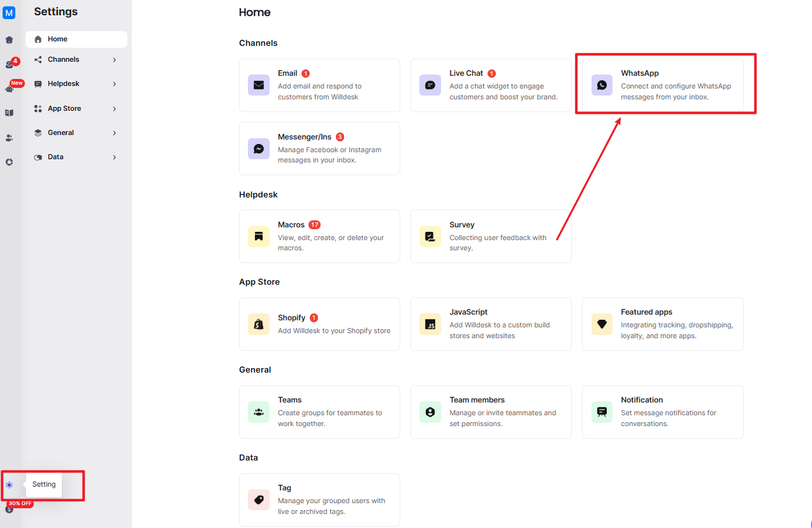This screenshot has width=812, height=528.
Task: Open the home dashboard icon in left rail
Action: pyautogui.click(x=9, y=39)
